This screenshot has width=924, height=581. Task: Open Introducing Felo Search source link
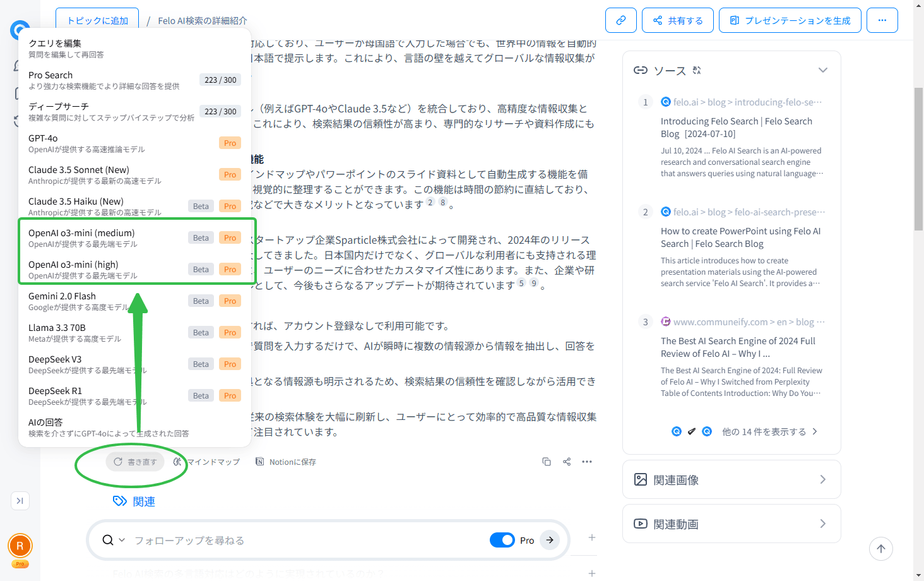click(x=737, y=127)
